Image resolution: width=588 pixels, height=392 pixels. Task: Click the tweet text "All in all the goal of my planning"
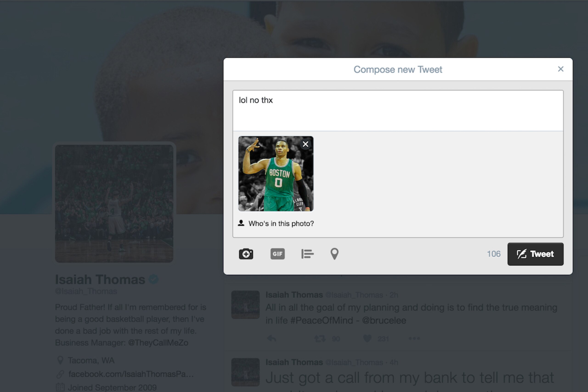coord(411,314)
